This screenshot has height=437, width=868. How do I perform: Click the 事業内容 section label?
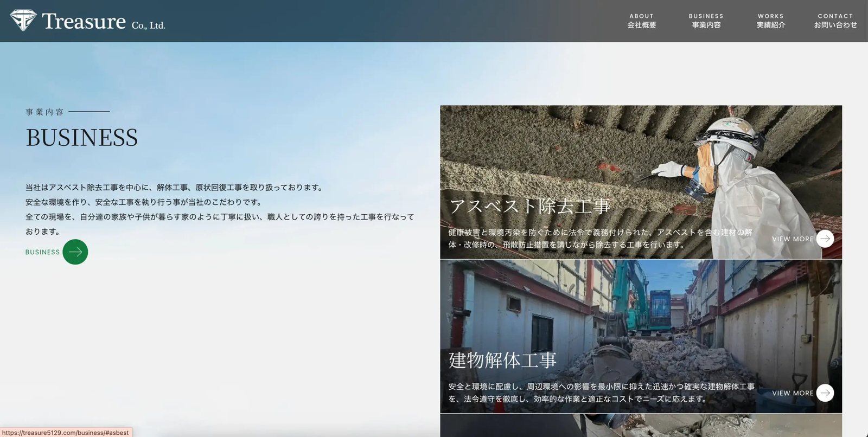point(44,112)
